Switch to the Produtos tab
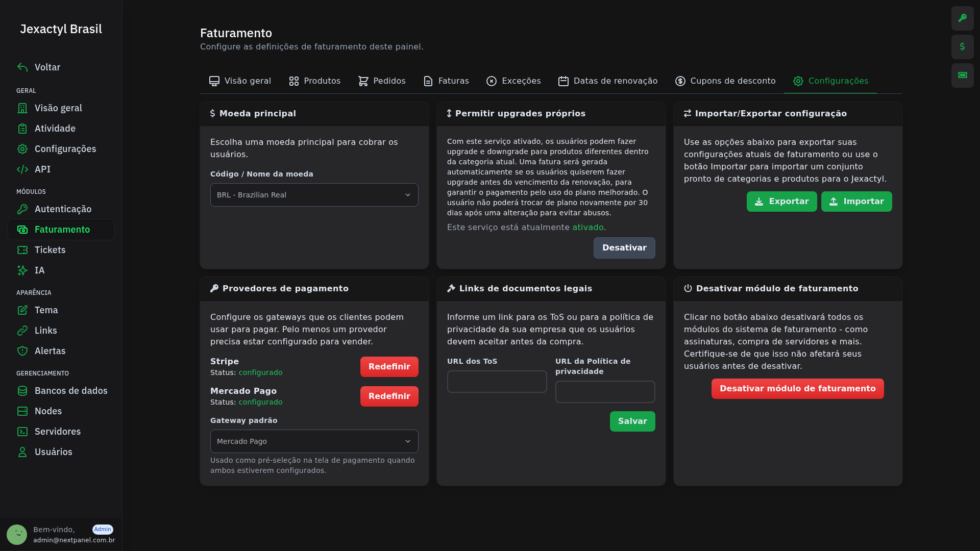 point(314,81)
